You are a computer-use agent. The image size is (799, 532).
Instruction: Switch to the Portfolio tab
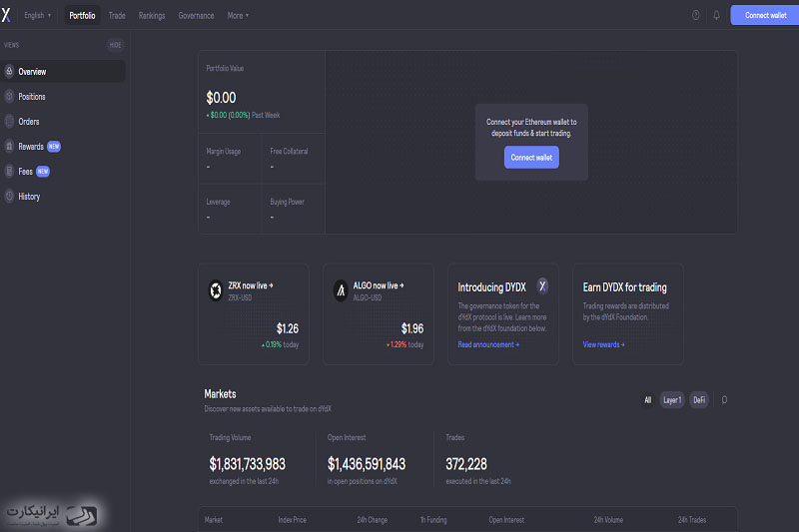point(82,15)
